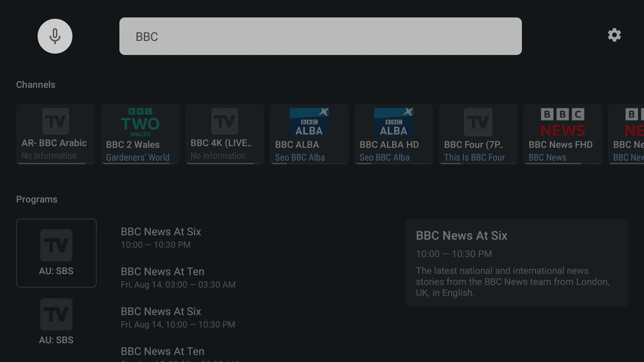644x362 pixels.
Task: Click the second AU: SBS label
Action: 56,340
